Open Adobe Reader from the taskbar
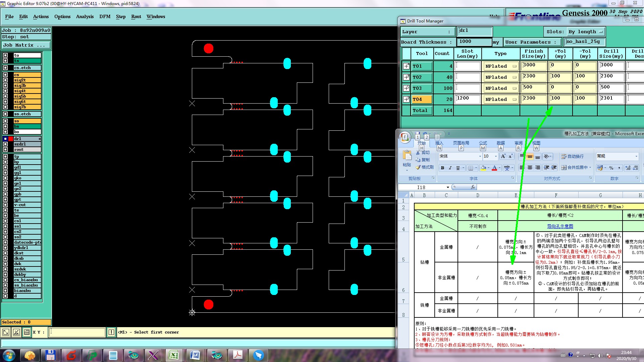 point(238,355)
